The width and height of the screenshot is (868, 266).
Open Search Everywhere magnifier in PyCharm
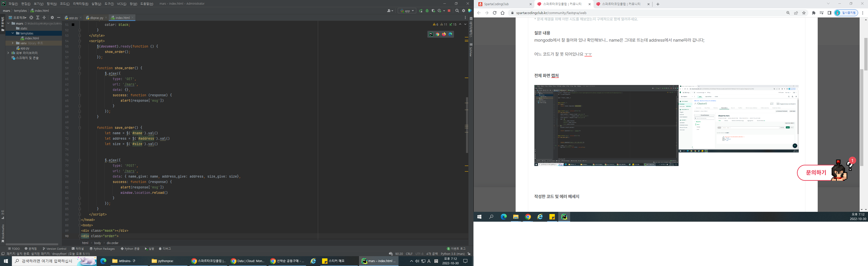457,11
